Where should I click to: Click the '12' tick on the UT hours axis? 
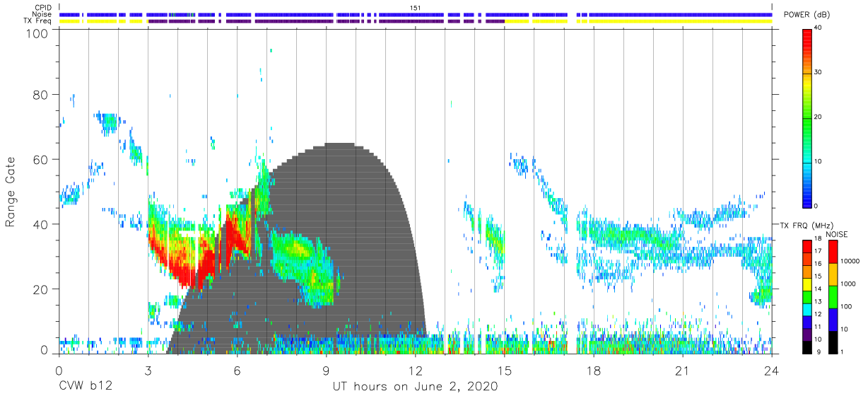416,371
